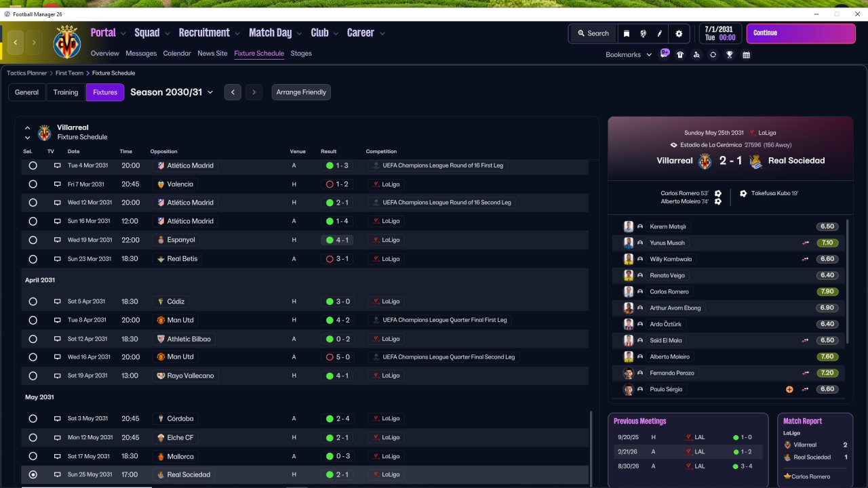Open the bookmark icon next to Search
Image resolution: width=868 pixels, height=488 pixels.
click(627, 33)
